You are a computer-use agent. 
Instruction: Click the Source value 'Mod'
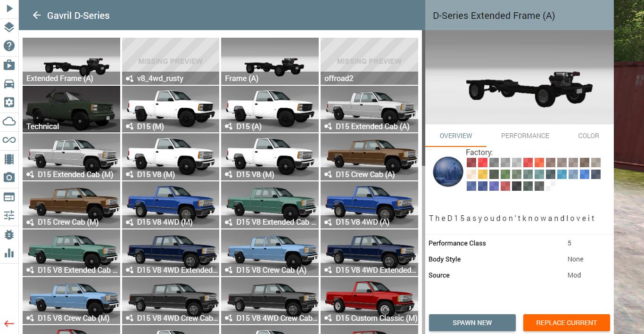574,275
